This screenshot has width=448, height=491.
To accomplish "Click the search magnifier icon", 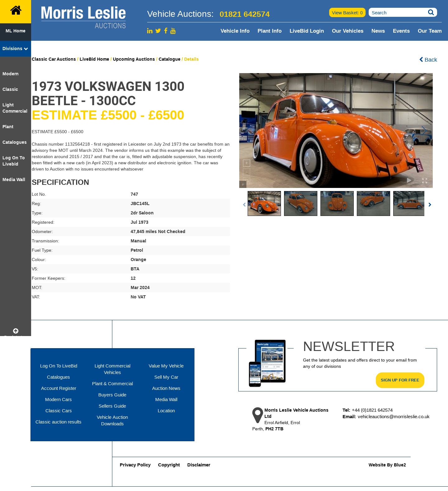I will [431, 12].
